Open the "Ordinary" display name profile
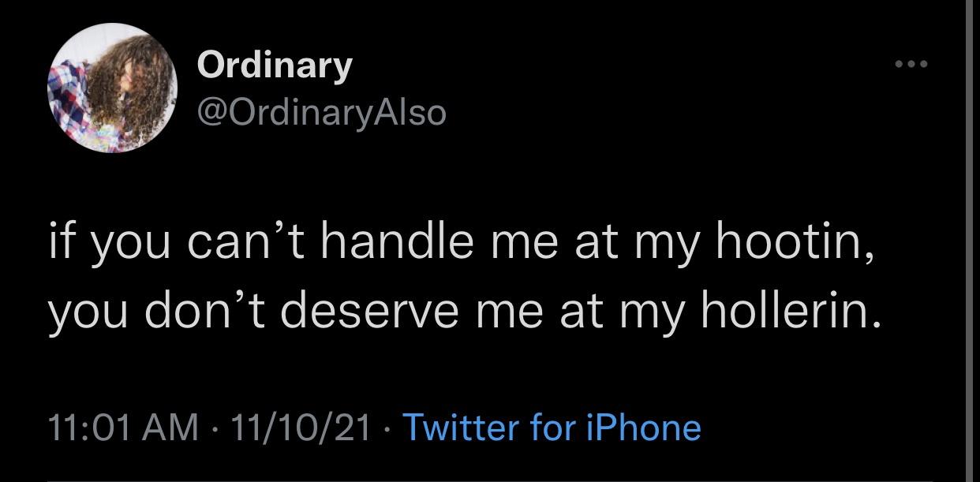Screen dimensions: 980x482 point(274,65)
